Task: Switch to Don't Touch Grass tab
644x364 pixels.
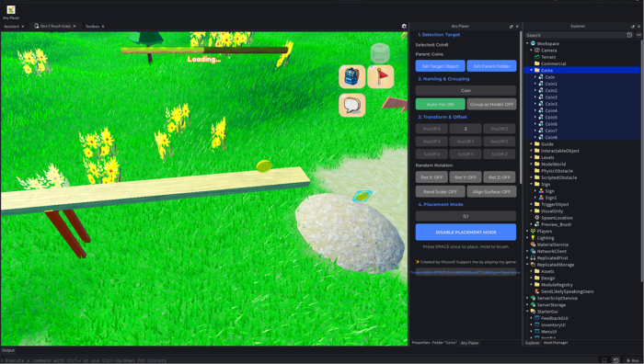Action: click(x=55, y=26)
